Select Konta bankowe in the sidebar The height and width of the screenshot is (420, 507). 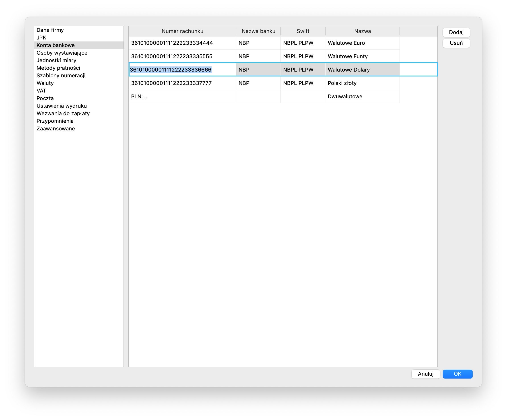[x=79, y=45]
